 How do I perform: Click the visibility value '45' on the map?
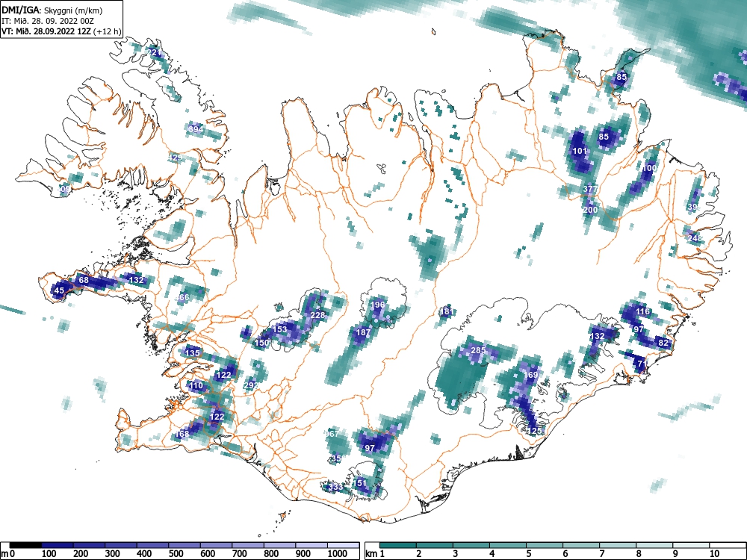59,290
